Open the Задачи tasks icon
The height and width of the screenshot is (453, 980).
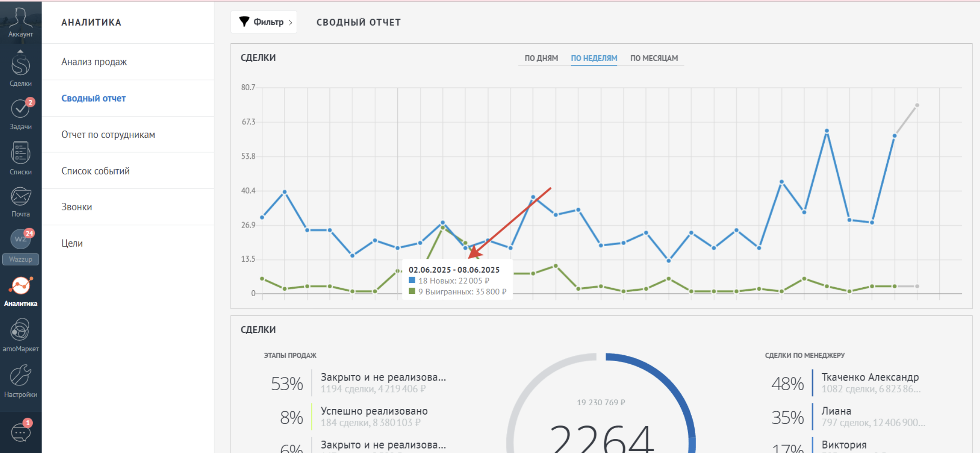pyautogui.click(x=20, y=114)
